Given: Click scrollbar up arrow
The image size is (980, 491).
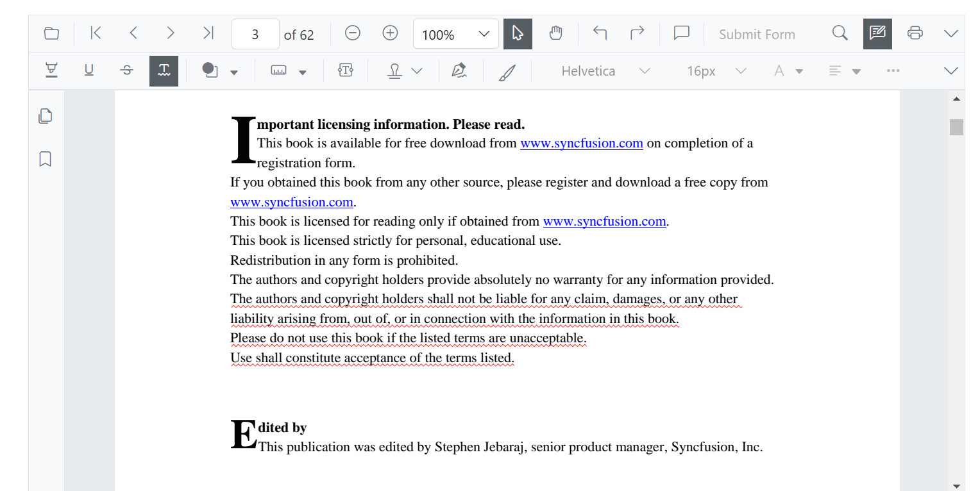Looking at the screenshot, I should (x=956, y=99).
